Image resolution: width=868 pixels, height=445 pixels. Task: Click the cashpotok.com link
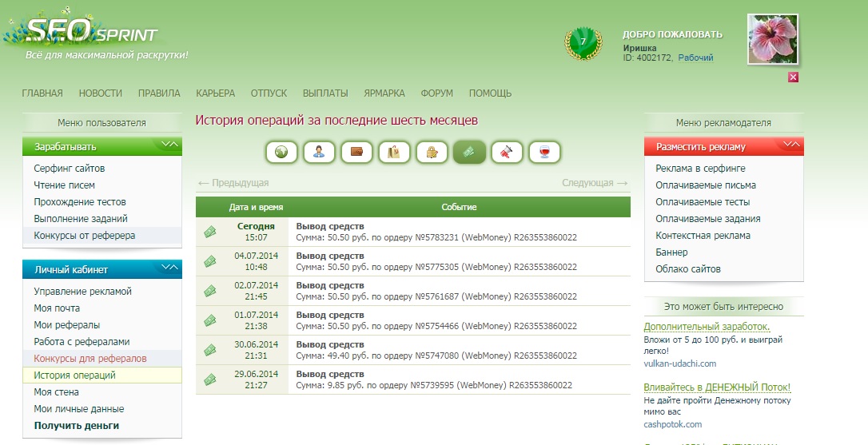[x=673, y=424]
